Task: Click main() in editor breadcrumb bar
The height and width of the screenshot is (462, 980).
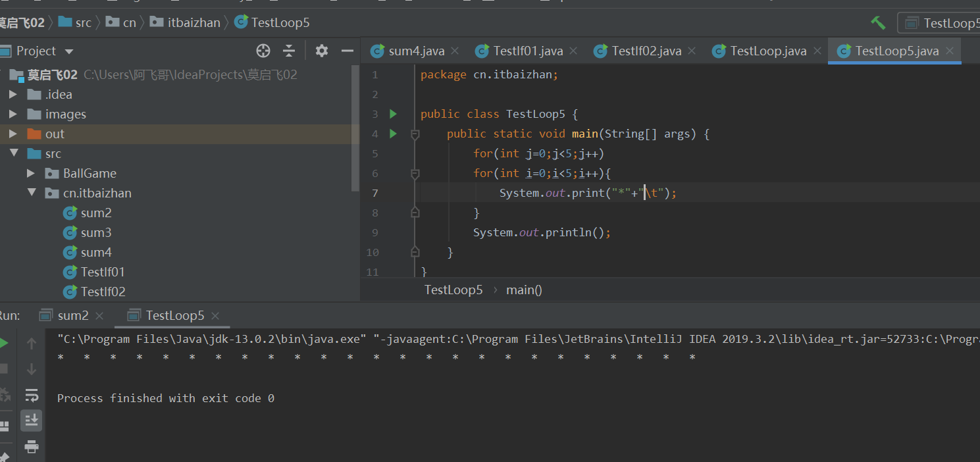Action: (524, 290)
